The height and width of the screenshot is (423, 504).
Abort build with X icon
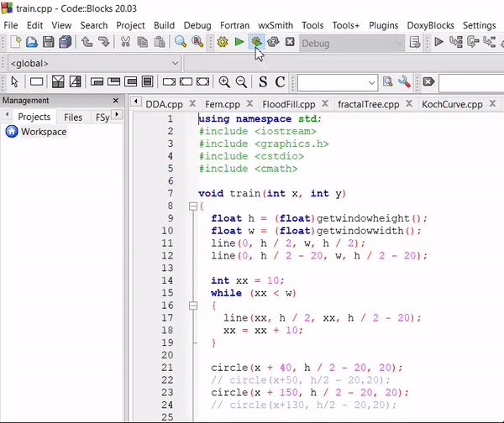(x=290, y=42)
